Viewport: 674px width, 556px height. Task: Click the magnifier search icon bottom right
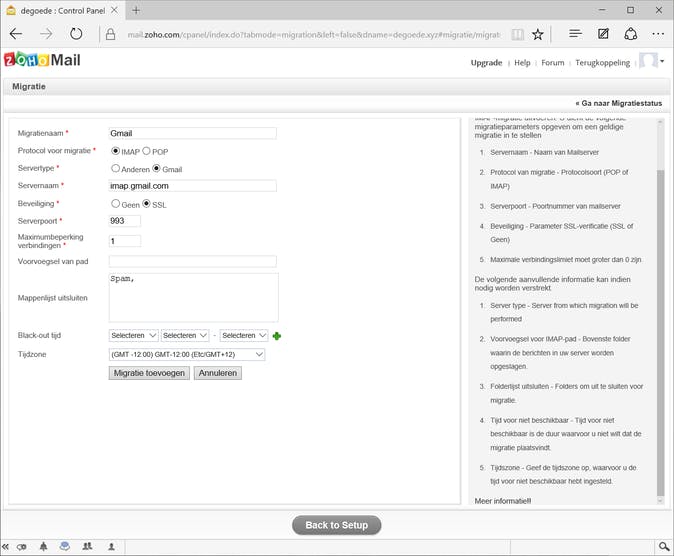coord(664,547)
